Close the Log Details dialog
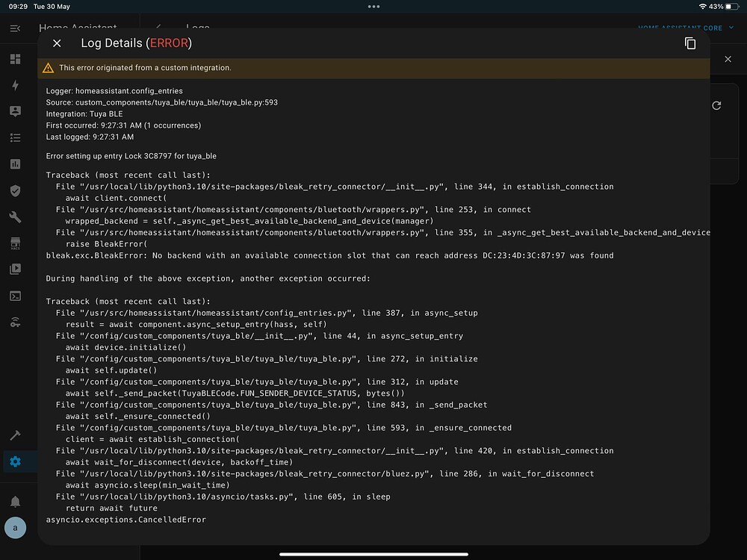The image size is (747, 560). 57,43
